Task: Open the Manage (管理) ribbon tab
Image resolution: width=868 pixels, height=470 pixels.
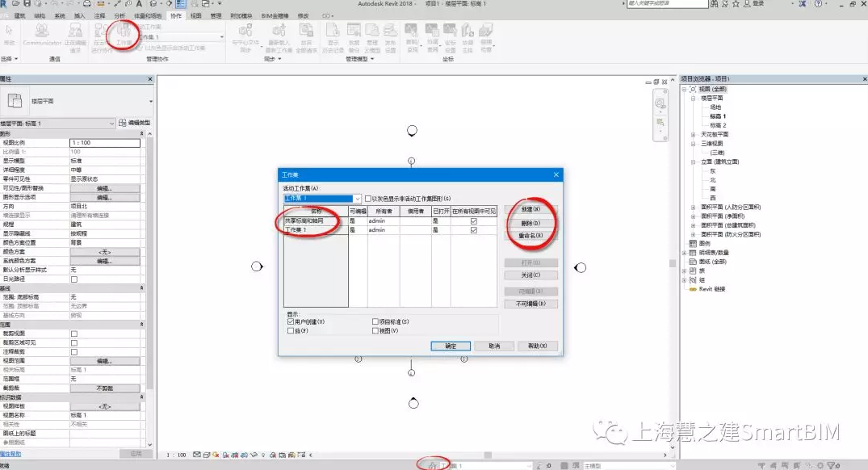Action: coord(216,16)
